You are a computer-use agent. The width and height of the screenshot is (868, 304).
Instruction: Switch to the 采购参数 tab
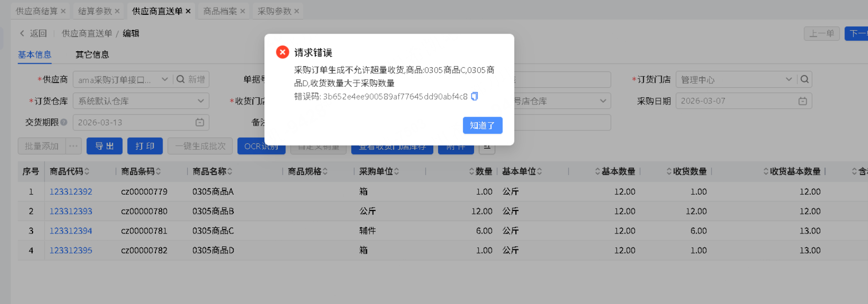click(x=274, y=11)
